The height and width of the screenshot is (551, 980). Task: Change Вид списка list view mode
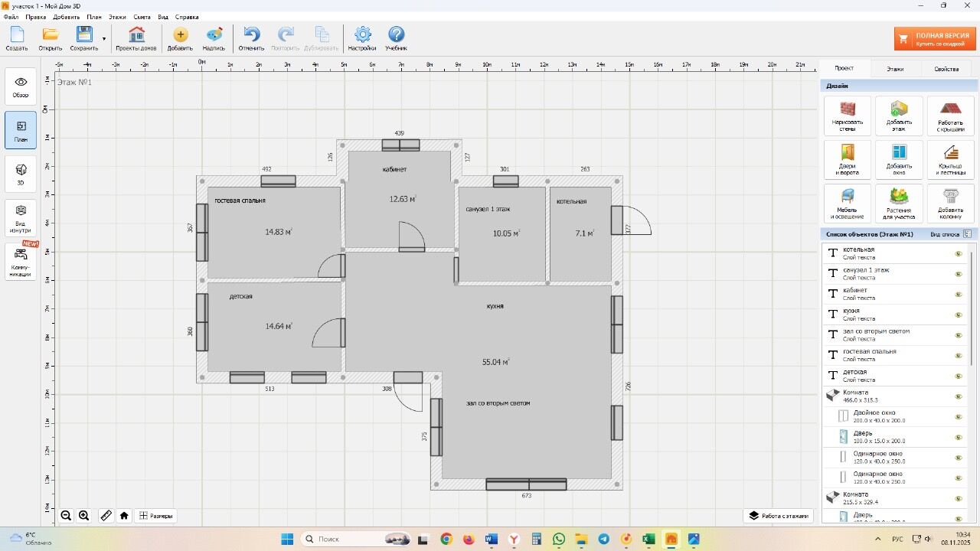click(967, 234)
